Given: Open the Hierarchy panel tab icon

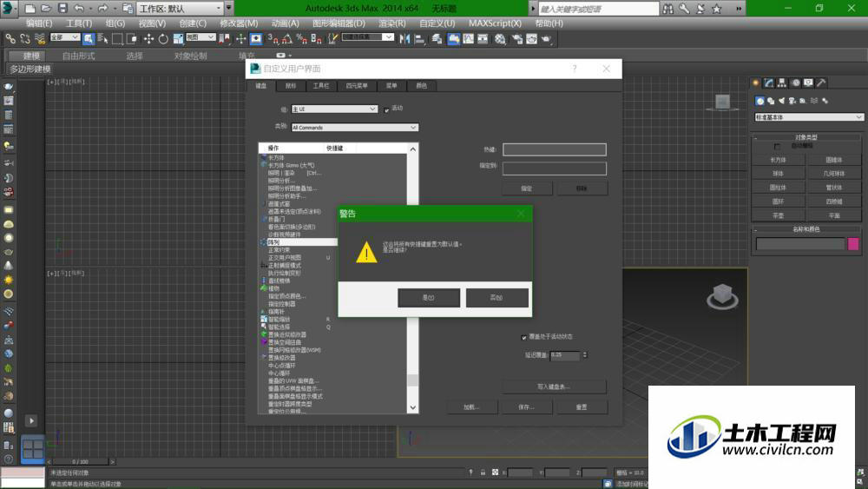Looking at the screenshot, I should [x=782, y=83].
